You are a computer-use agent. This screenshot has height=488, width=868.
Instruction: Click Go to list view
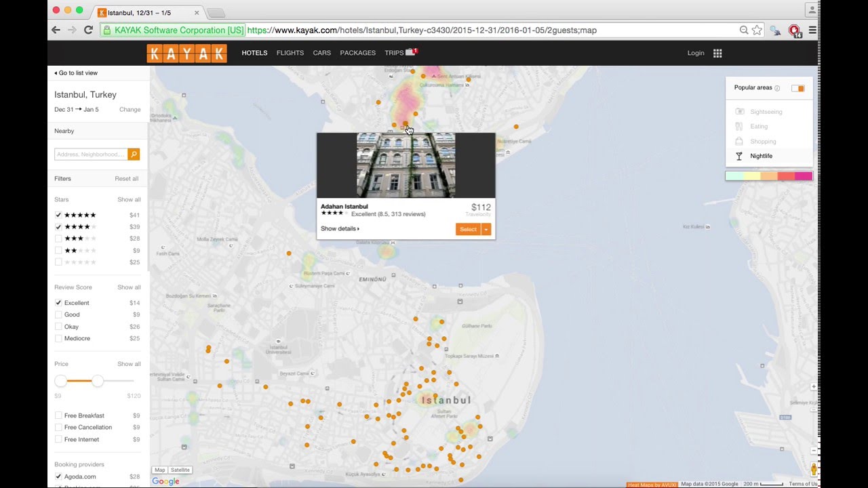click(x=76, y=73)
